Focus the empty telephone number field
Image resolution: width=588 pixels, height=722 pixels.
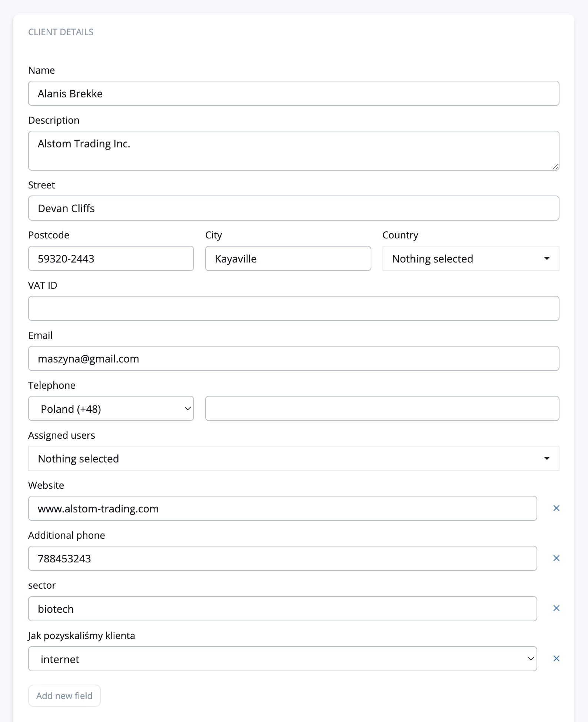[382, 409]
